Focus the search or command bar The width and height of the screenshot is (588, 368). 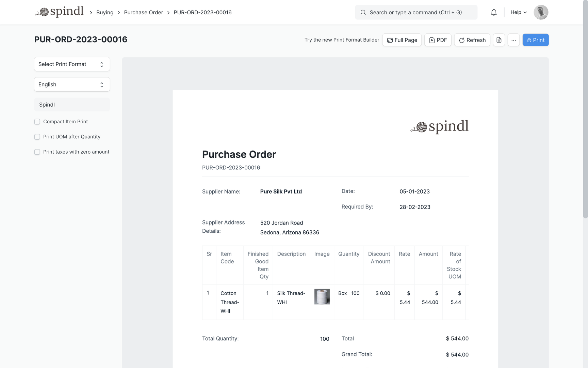click(416, 12)
